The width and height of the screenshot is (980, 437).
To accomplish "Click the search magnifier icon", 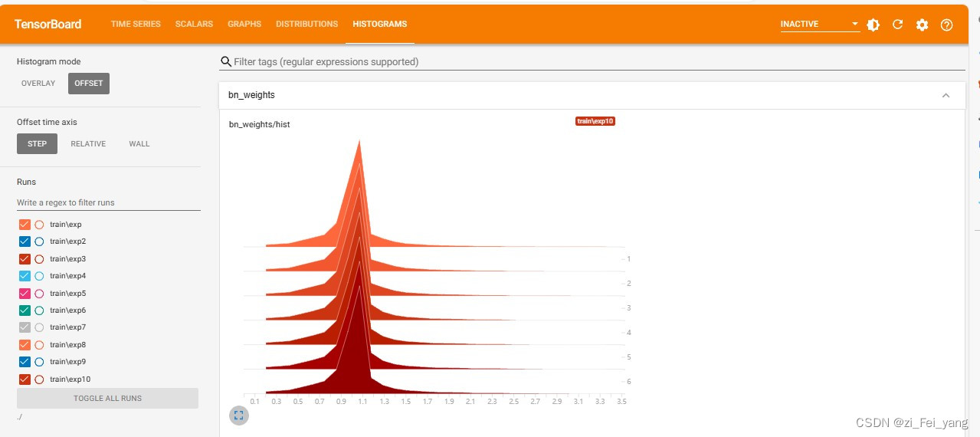I will point(226,61).
